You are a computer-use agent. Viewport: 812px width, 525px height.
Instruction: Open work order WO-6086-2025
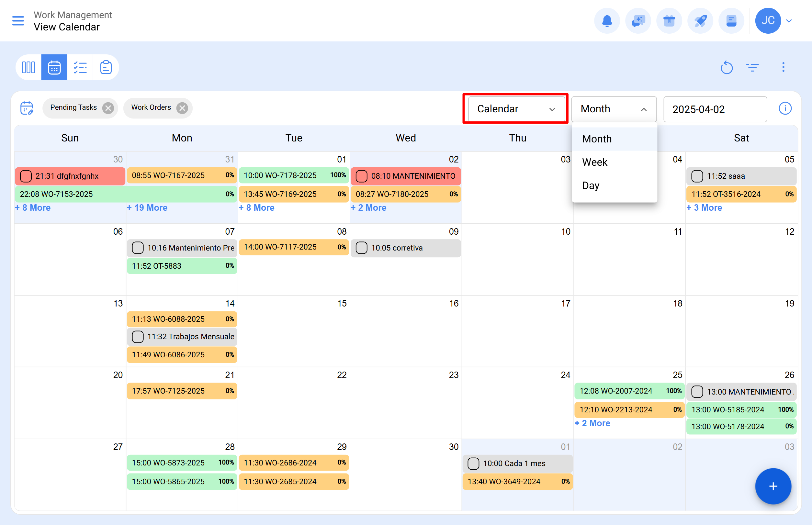pos(182,354)
